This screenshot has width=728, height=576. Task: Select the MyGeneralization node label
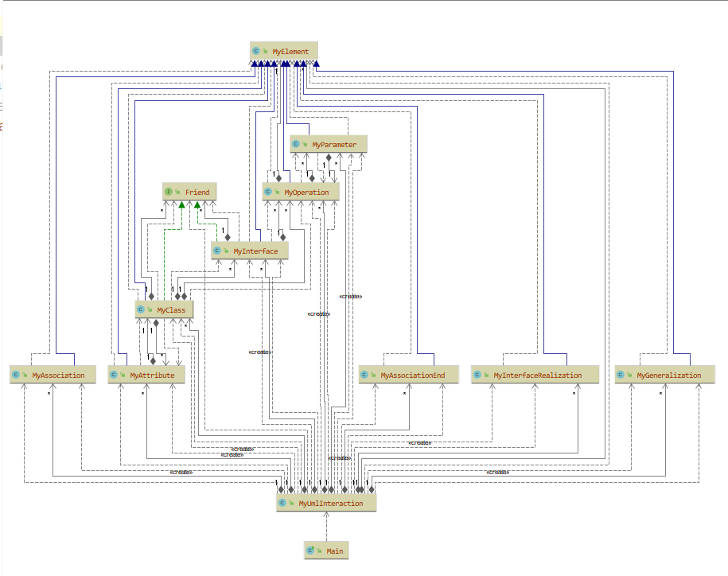[x=669, y=375]
